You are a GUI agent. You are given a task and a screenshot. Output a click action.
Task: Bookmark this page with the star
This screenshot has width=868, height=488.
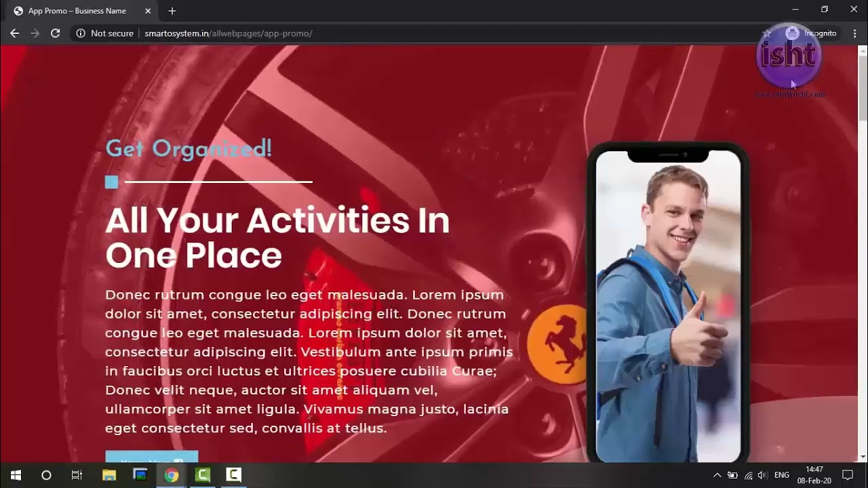point(767,33)
